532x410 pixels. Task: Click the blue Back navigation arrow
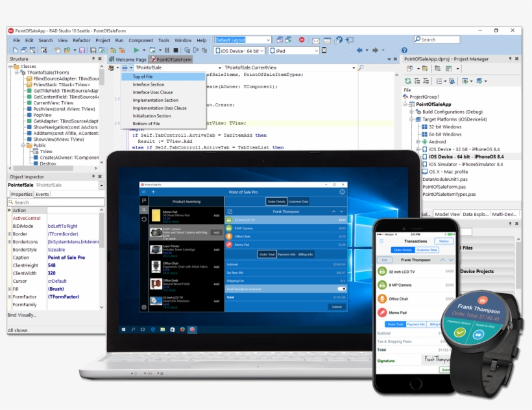point(359,50)
